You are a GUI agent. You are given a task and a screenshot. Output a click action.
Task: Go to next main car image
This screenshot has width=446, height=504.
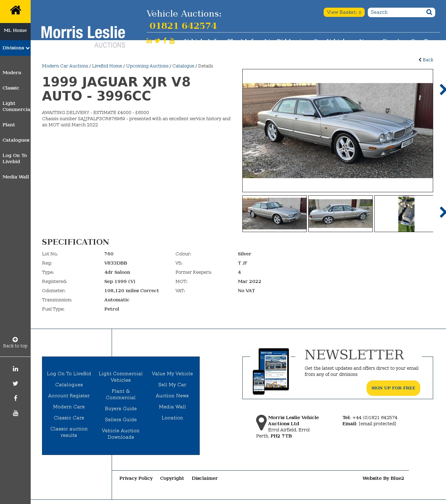click(442, 90)
